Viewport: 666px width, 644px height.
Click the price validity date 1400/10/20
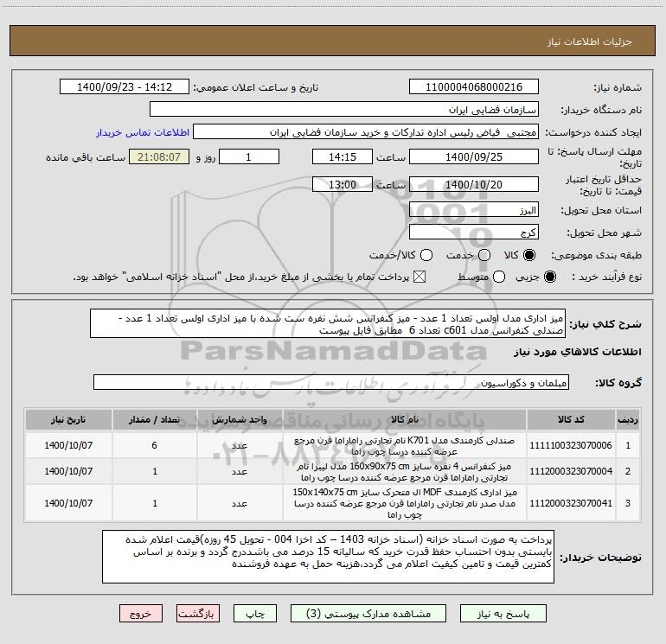coord(474,184)
